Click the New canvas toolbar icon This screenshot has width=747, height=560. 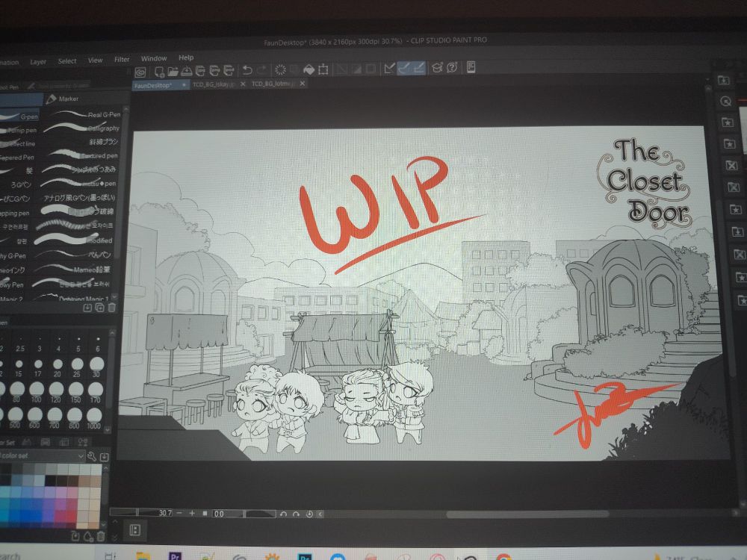point(159,72)
